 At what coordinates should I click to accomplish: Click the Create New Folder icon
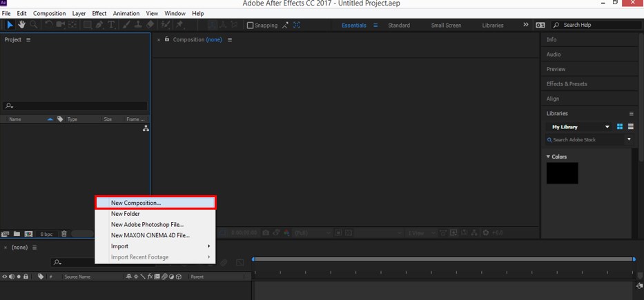(17, 234)
